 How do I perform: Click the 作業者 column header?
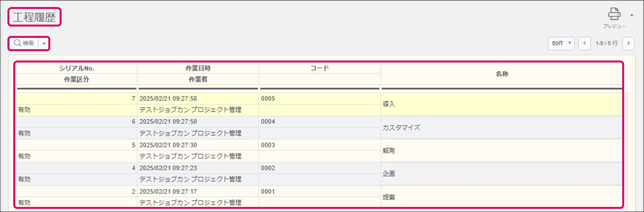click(198, 79)
